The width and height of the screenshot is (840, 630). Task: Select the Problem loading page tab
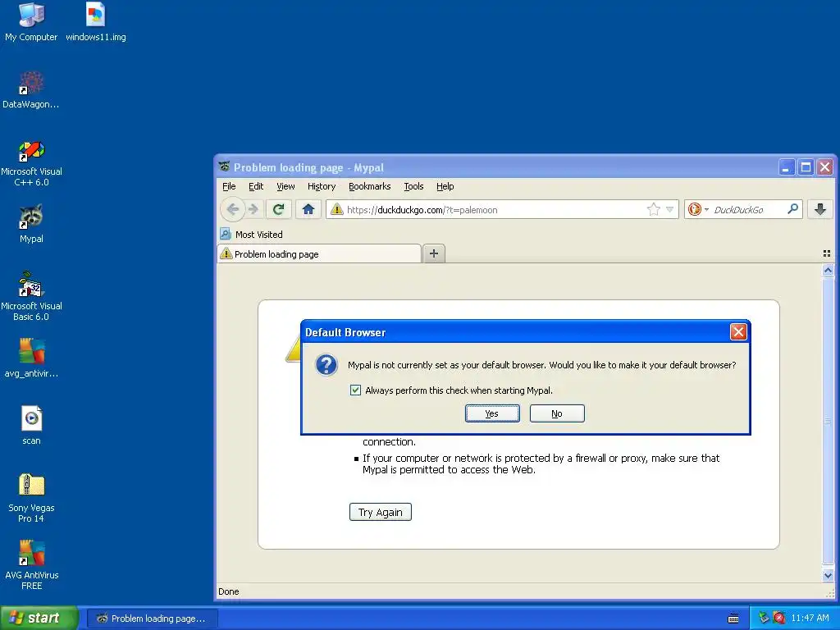[x=319, y=254]
